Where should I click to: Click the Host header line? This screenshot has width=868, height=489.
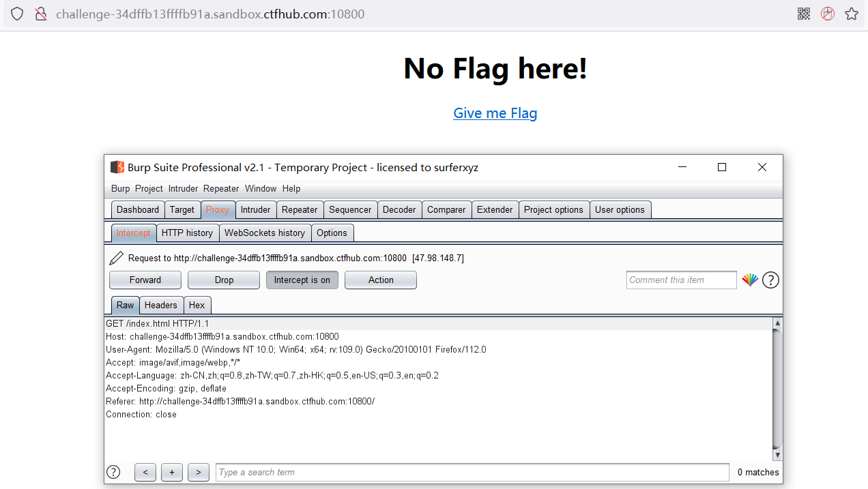[222, 336]
